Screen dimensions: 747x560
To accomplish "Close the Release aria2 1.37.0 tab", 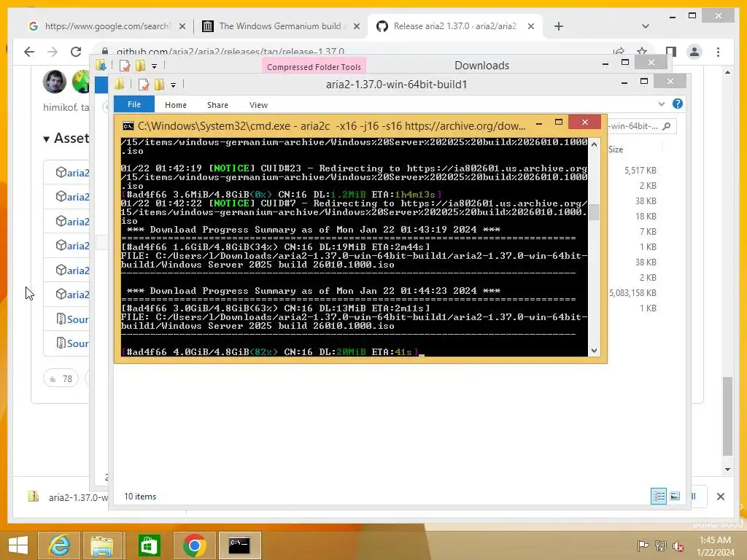I will (x=531, y=26).
